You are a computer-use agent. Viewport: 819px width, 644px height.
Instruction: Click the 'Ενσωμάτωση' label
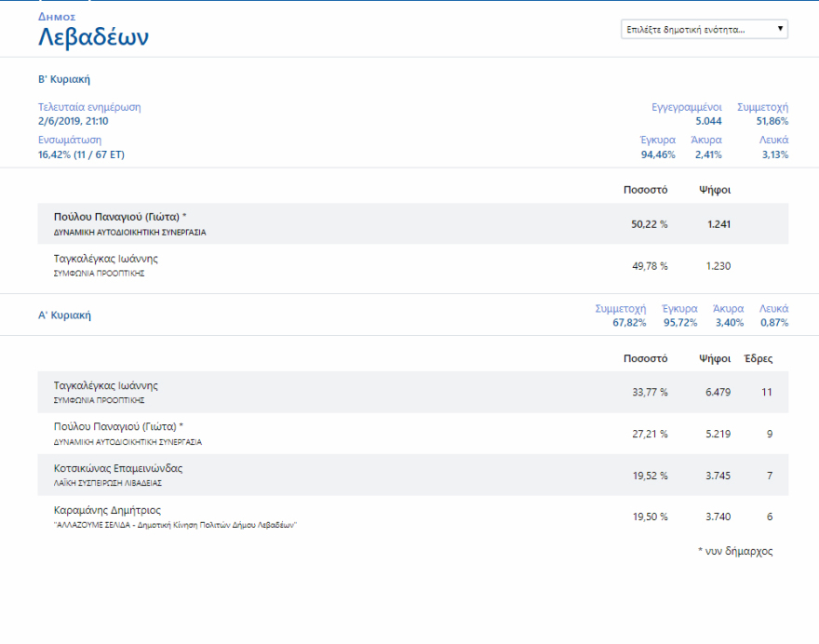(70, 140)
